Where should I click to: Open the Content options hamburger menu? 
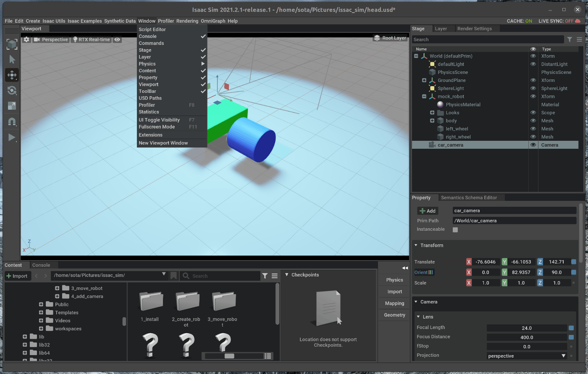click(x=275, y=276)
